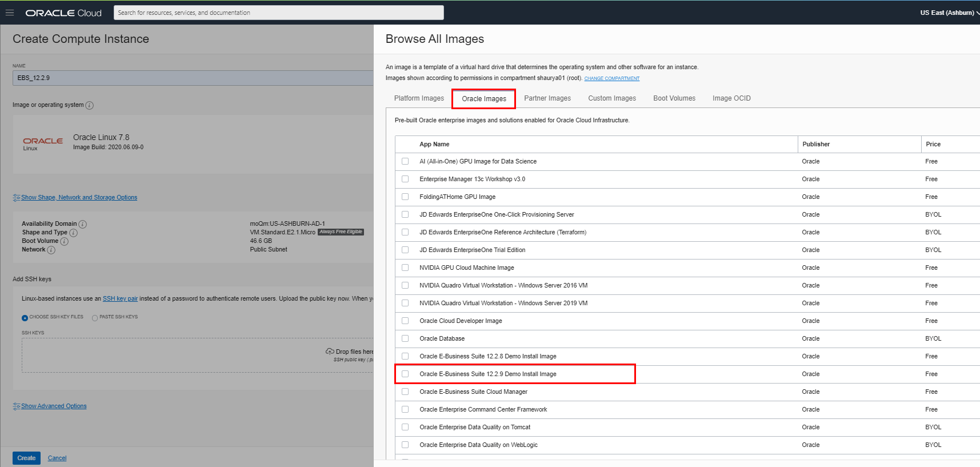
Task: Switch to Custom Images tab
Action: point(612,98)
